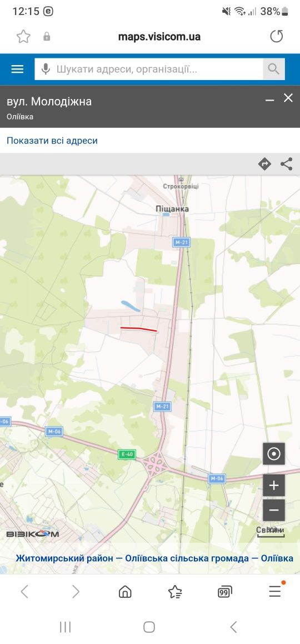The image size is (300, 644).
Task: Zoom out with the minus button
Action: (x=274, y=511)
